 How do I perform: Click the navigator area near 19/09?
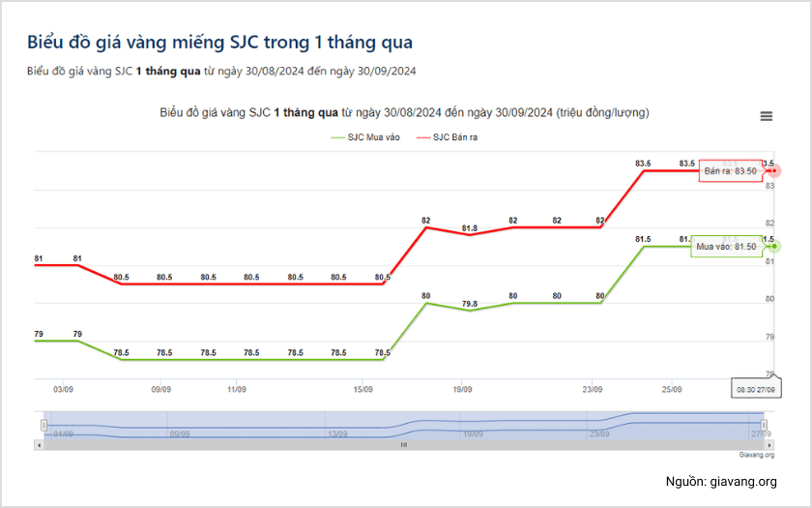click(472, 426)
